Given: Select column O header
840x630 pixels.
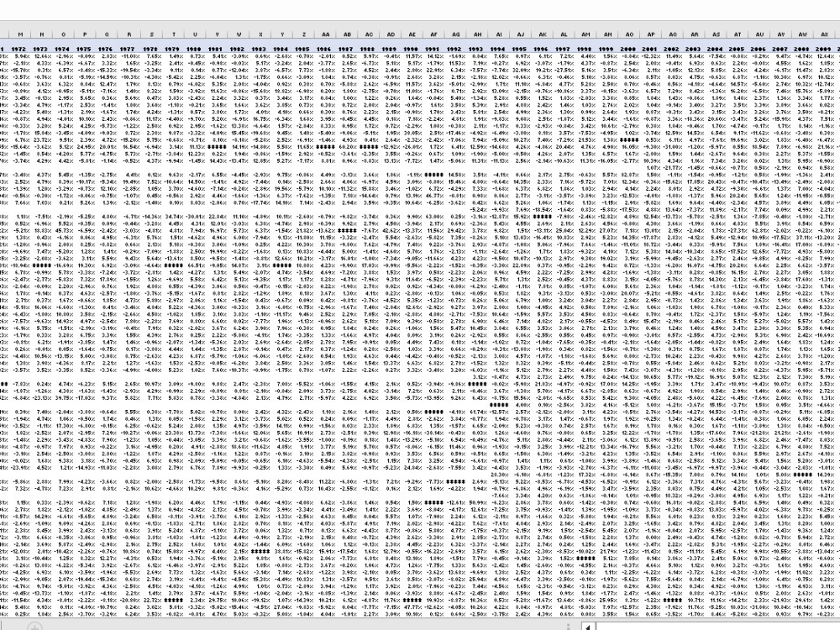Looking at the screenshot, I should coord(63,34).
